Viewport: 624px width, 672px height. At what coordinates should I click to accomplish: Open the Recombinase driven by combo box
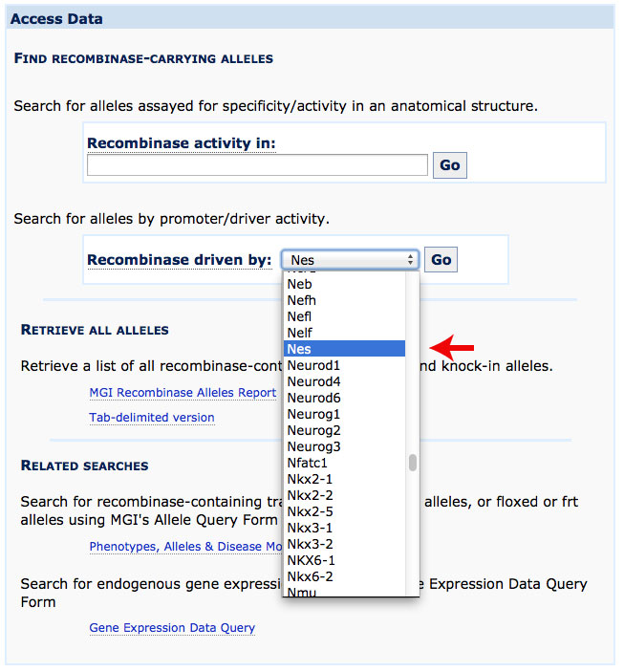click(x=350, y=260)
